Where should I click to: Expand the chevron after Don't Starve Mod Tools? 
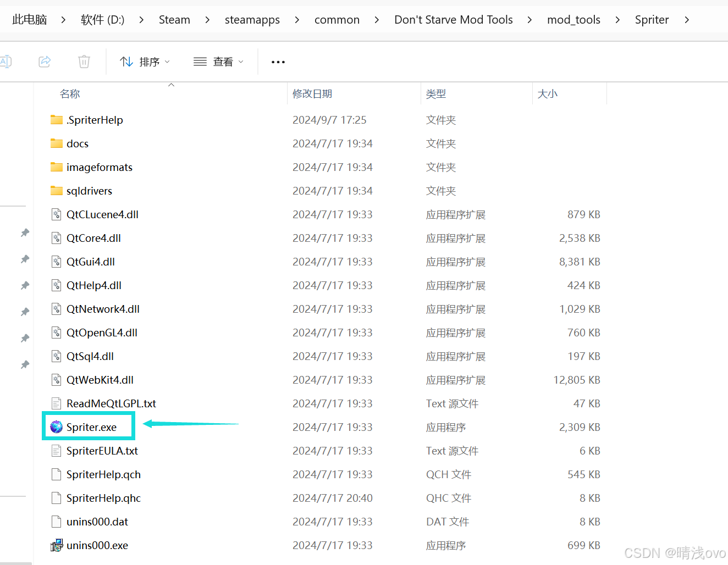pyautogui.click(x=530, y=20)
